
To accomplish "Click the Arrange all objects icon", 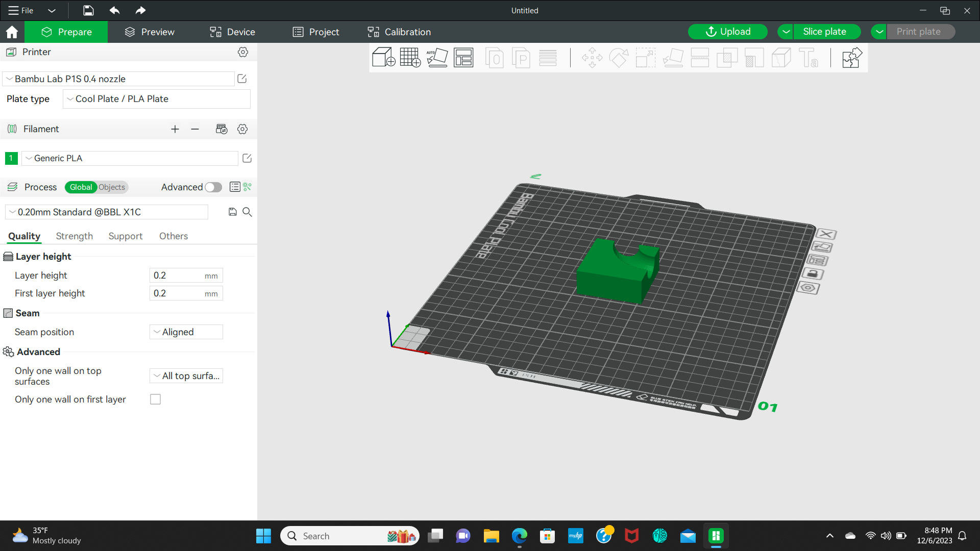I will click(x=463, y=58).
